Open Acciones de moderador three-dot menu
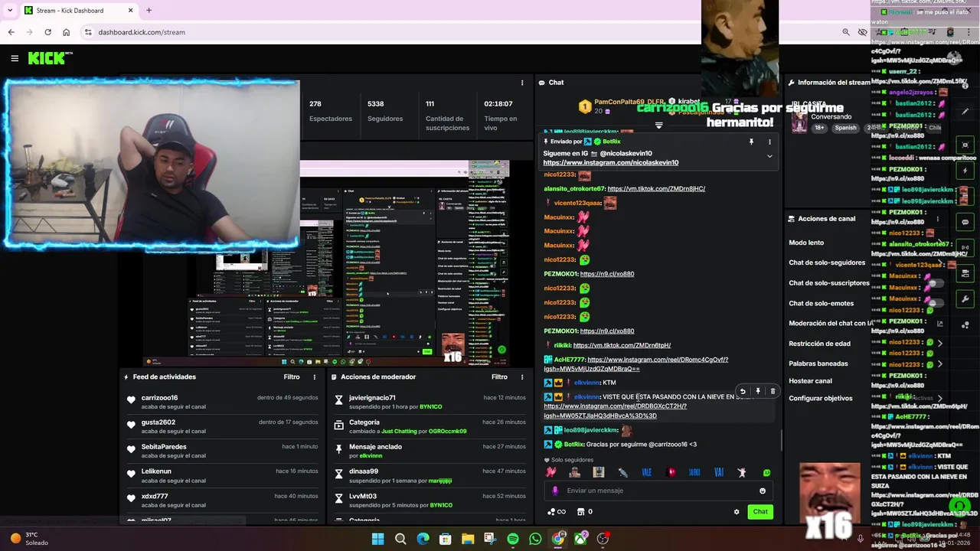980x551 pixels. pos(522,377)
